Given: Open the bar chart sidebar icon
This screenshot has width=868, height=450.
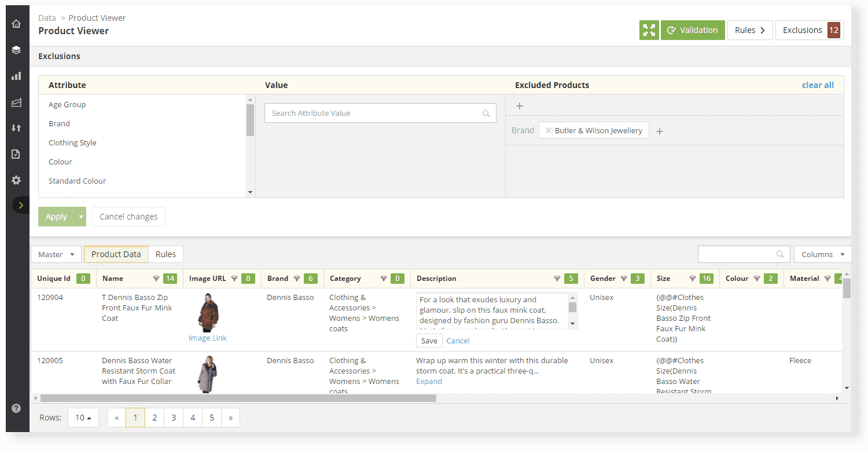Looking at the screenshot, I should coord(16,76).
